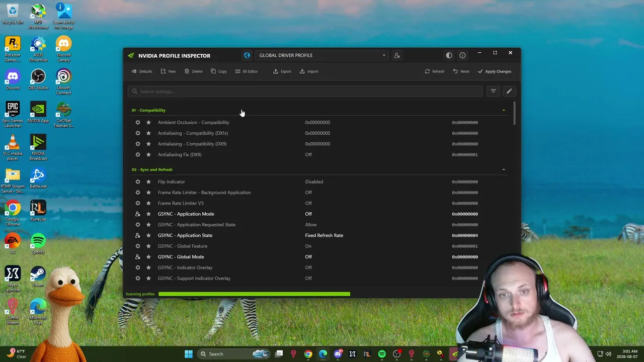Click hex value 0x00000001 for Antialiasing Fix (DX9)
The image size is (644, 362).
tap(465, 155)
